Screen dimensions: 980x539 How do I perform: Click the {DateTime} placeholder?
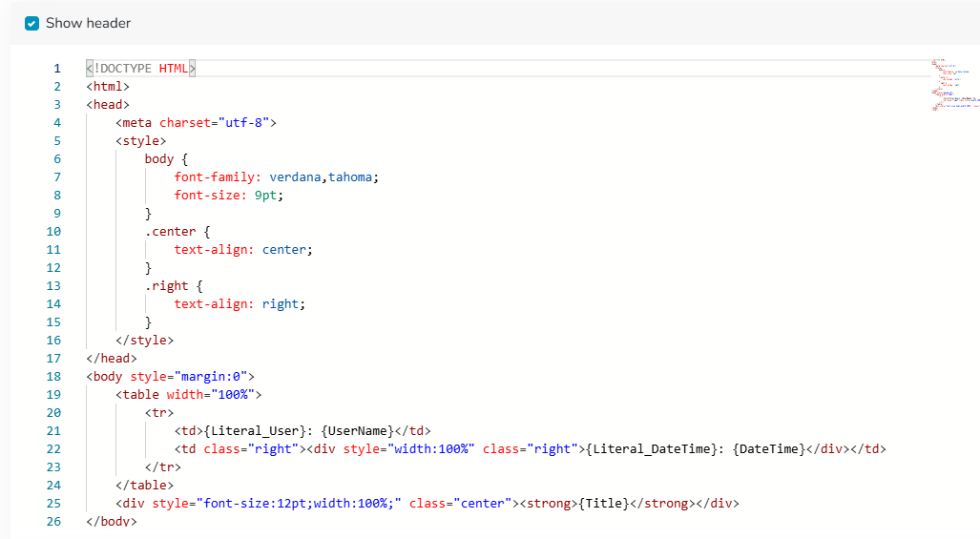pyautogui.click(x=769, y=449)
